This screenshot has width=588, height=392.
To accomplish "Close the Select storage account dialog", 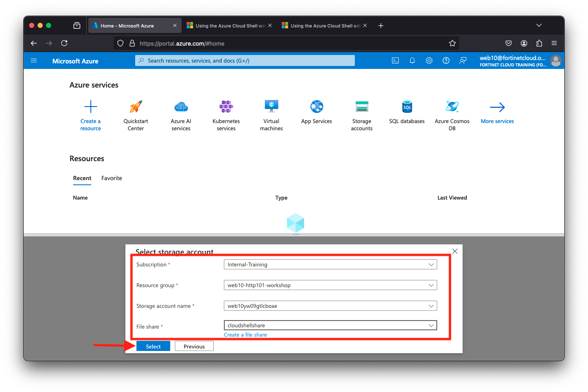I will [455, 251].
